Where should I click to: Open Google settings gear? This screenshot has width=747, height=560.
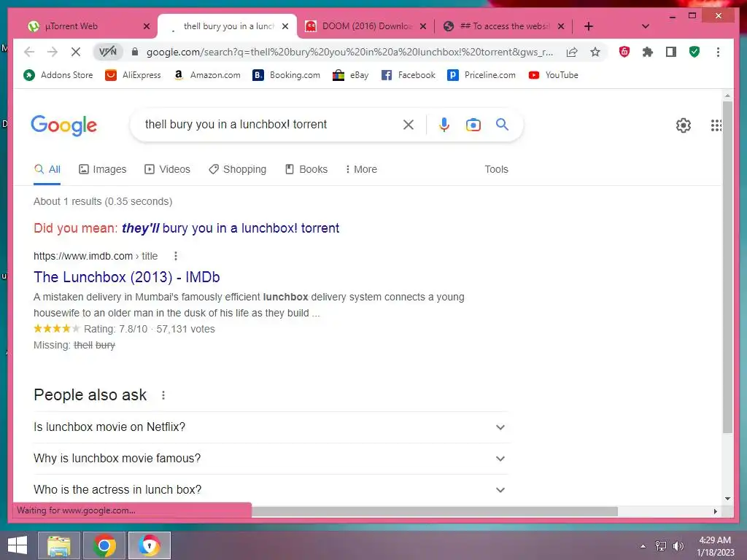pos(683,125)
